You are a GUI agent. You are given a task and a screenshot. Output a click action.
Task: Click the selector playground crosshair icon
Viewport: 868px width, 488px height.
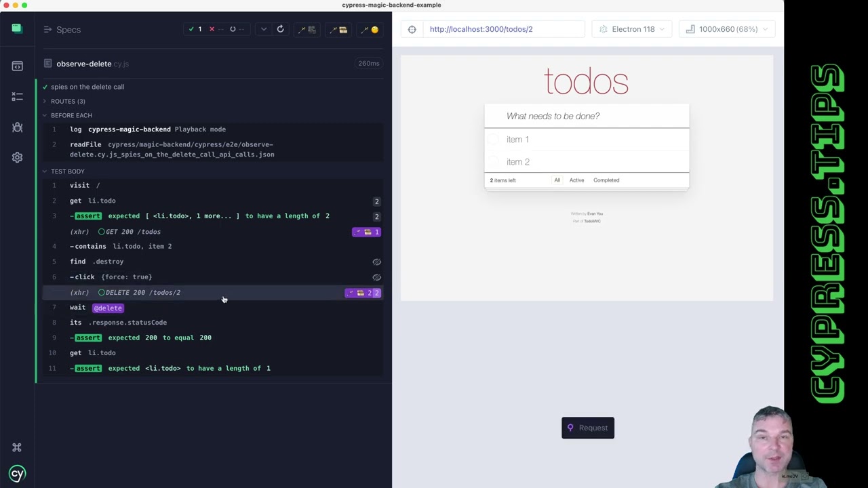(412, 29)
